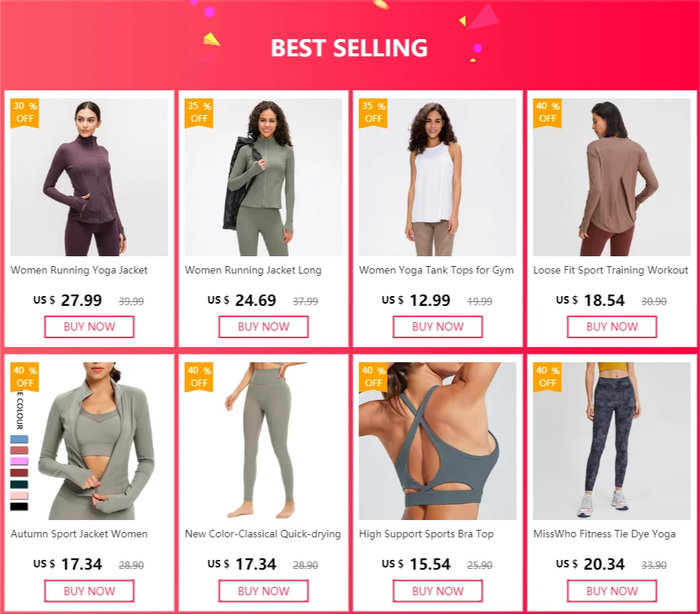Click the BEST SELLING banner heading
700x614 pixels.
point(349,48)
